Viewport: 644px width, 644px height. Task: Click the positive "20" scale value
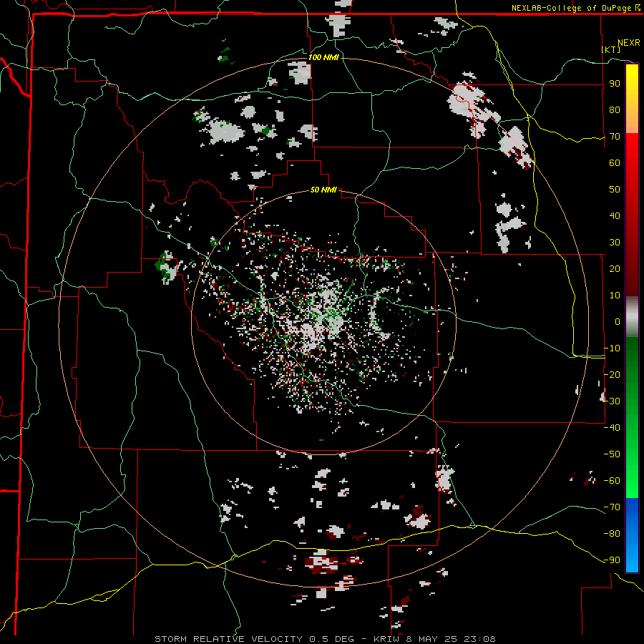tap(615, 269)
